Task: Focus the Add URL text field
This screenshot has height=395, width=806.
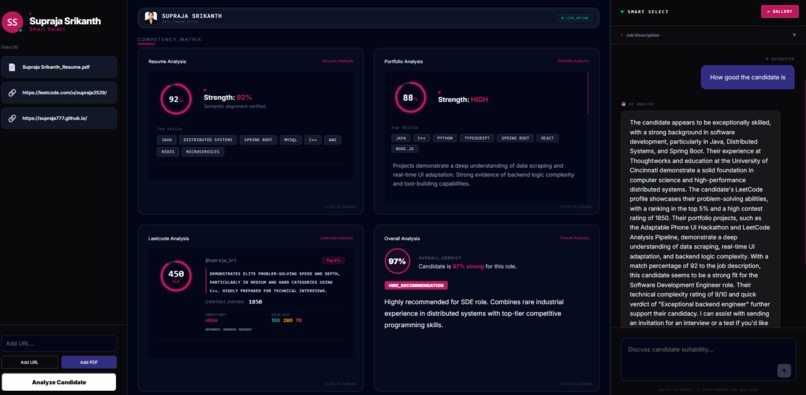Action: click(x=59, y=343)
